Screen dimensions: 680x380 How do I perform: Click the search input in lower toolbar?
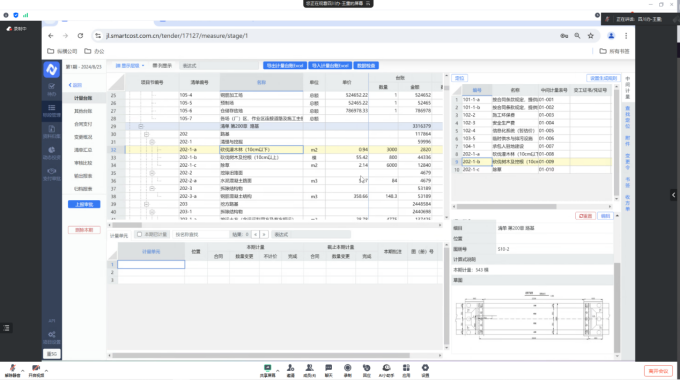pyautogui.click(x=201, y=234)
